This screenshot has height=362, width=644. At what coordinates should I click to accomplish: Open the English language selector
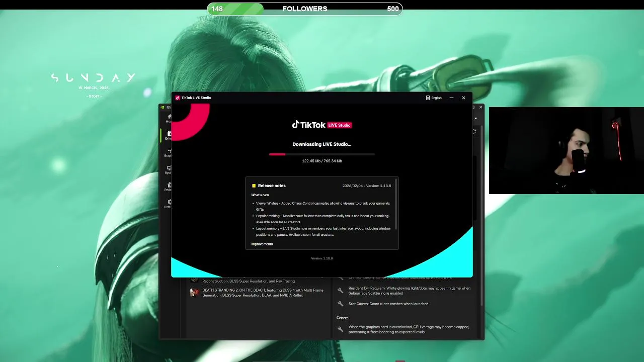coord(434,98)
